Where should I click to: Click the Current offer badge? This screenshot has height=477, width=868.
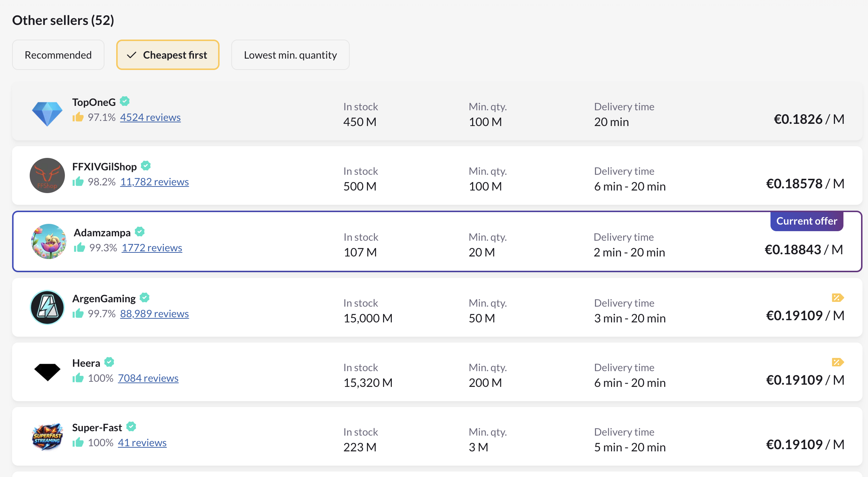pos(807,221)
